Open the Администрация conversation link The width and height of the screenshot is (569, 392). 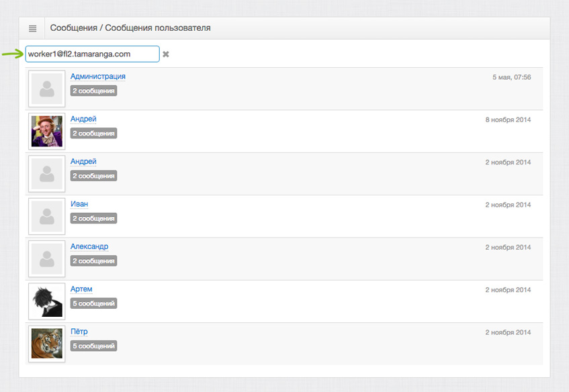(x=97, y=77)
